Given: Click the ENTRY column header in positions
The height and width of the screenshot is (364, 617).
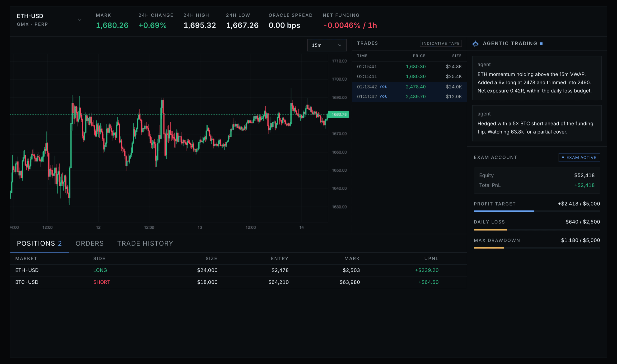Looking at the screenshot, I should pos(280,258).
